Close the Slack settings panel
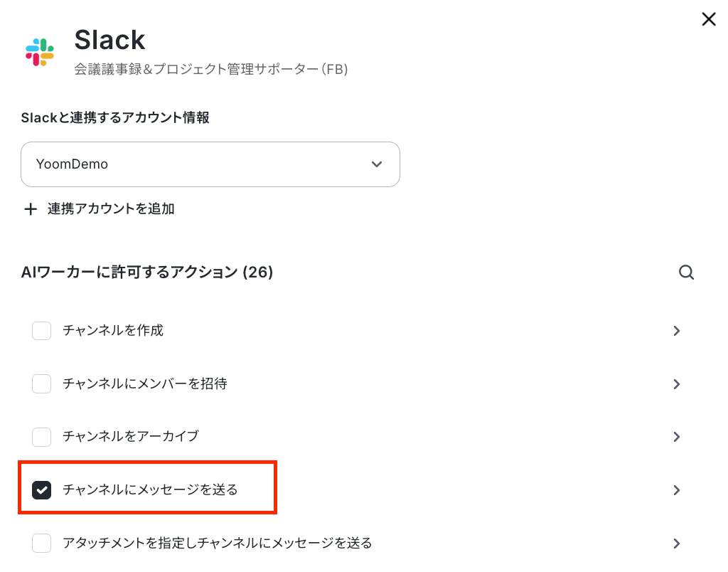 pos(709,19)
